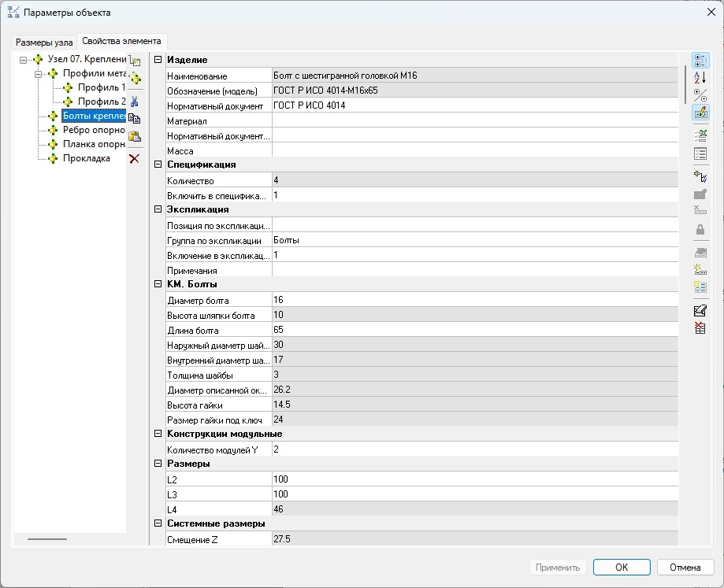Edit Включить в спецификацию value 1
Viewport: 724px width, 588px height.
click(x=475, y=195)
